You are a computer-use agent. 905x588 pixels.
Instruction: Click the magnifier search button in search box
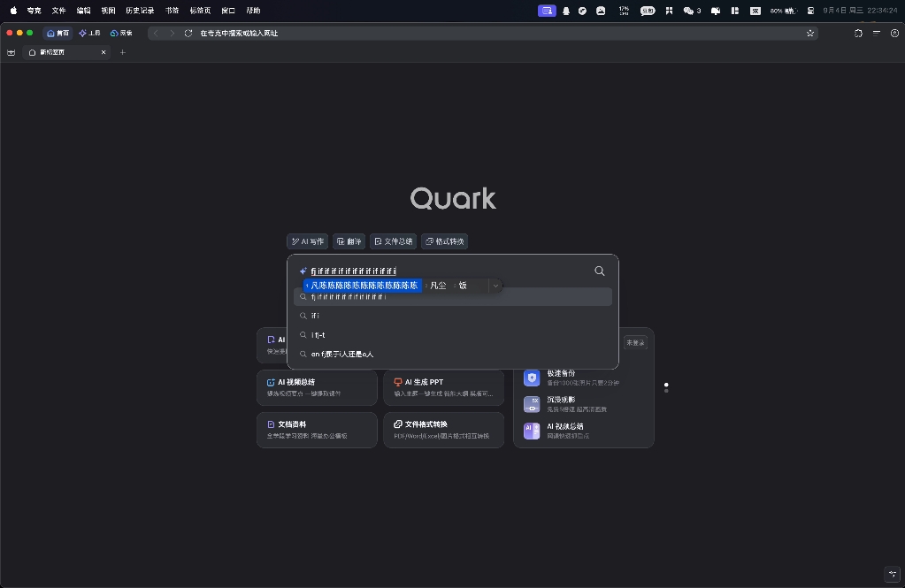click(x=600, y=271)
